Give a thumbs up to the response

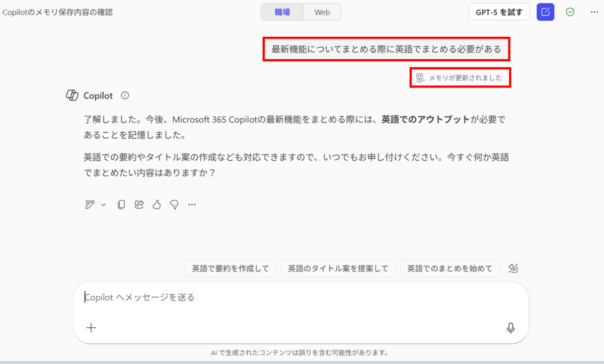(157, 205)
